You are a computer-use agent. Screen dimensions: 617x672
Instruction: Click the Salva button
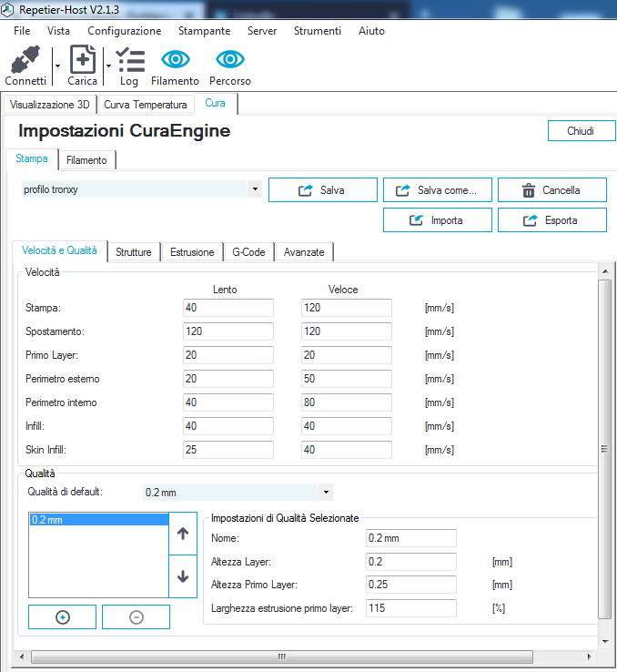tap(323, 190)
